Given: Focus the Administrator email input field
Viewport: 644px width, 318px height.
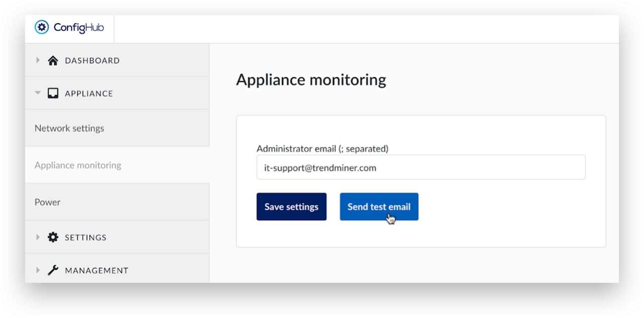Looking at the screenshot, I should click(x=421, y=167).
